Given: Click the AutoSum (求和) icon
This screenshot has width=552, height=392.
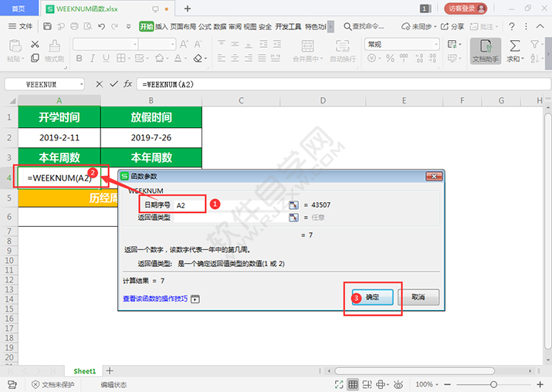Looking at the screenshot, I should click(515, 46).
